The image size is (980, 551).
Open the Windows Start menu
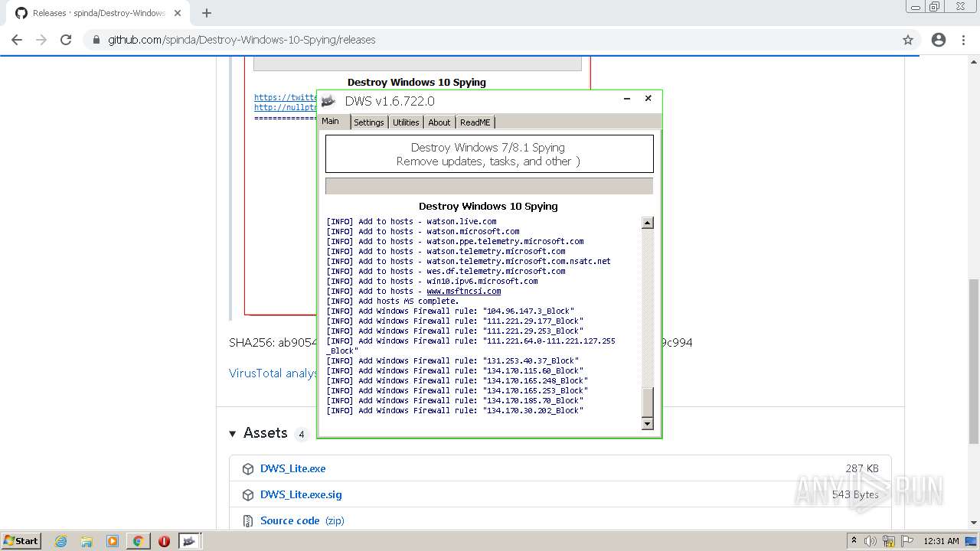(x=21, y=541)
